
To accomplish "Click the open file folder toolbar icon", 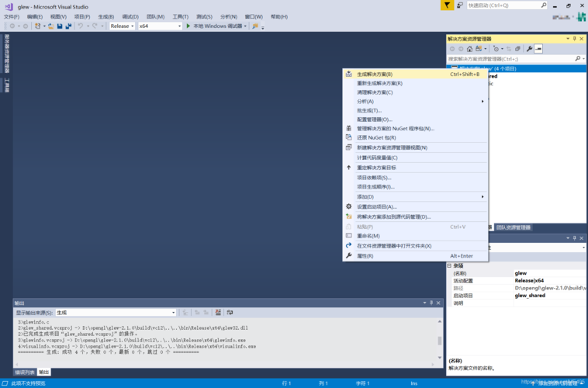I will [x=51, y=26].
